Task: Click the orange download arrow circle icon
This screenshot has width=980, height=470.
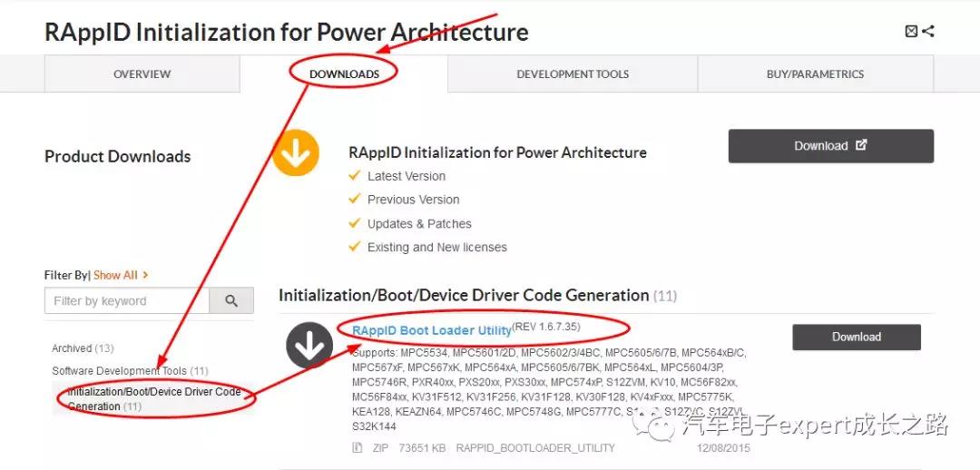Action: pyautogui.click(x=296, y=152)
